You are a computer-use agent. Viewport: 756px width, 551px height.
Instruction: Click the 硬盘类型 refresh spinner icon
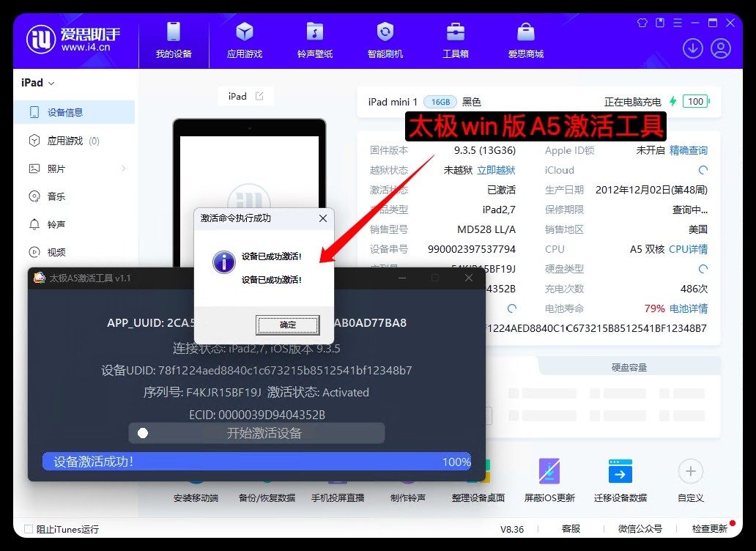click(x=703, y=269)
